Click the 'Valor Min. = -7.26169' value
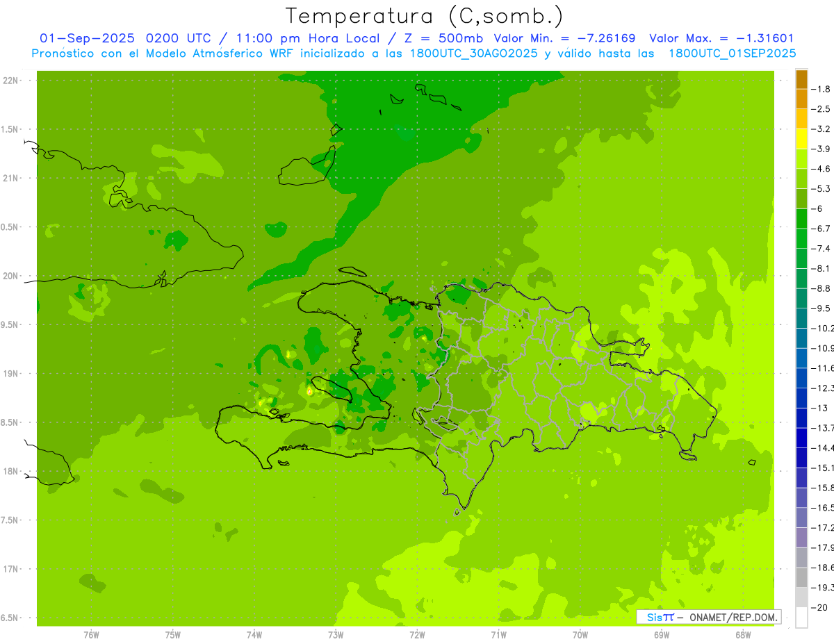Screen dimensions: 834x644 564,39
